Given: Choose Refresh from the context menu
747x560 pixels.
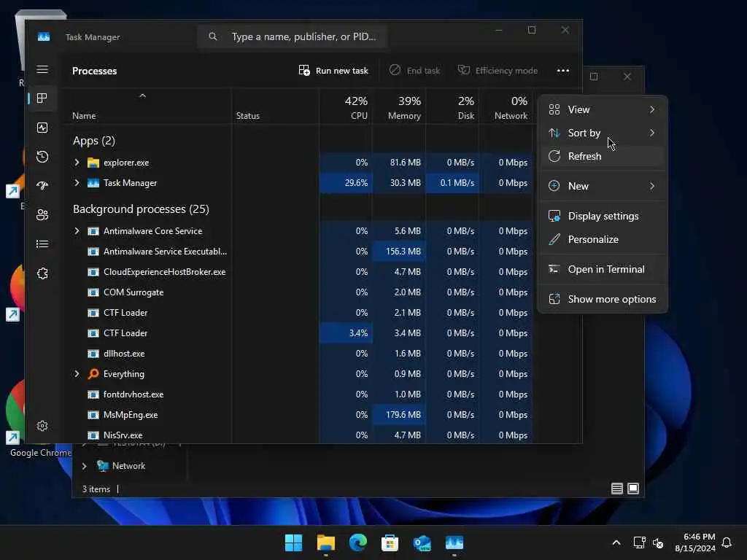Looking at the screenshot, I should click(x=602, y=156).
